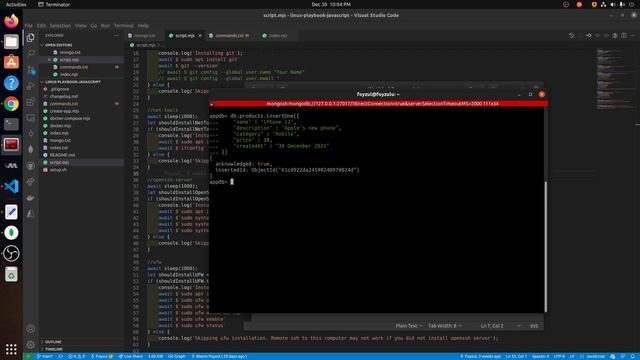Click the synchronize changes icon in status bar
This screenshot has height=360, width=640.
point(60,356)
